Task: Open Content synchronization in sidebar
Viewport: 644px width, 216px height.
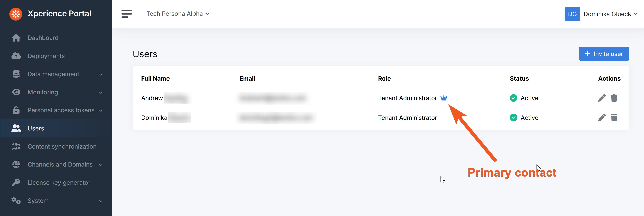Action: pyautogui.click(x=62, y=147)
